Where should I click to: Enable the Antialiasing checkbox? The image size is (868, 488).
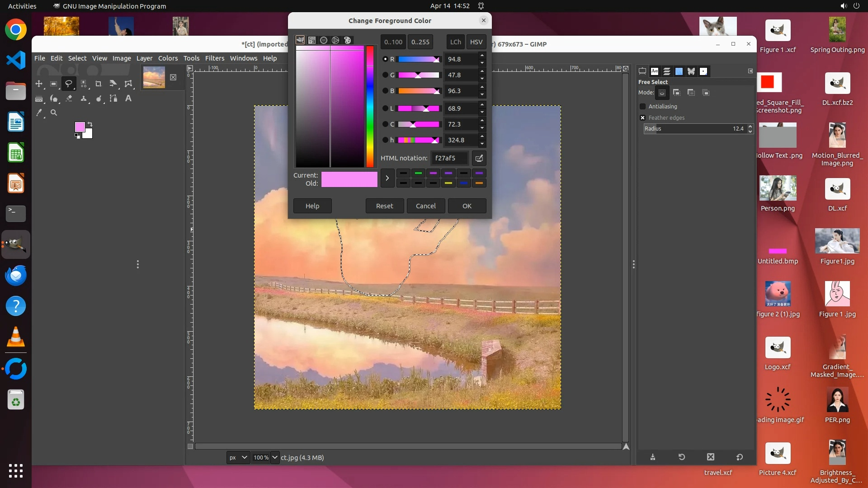pyautogui.click(x=642, y=107)
